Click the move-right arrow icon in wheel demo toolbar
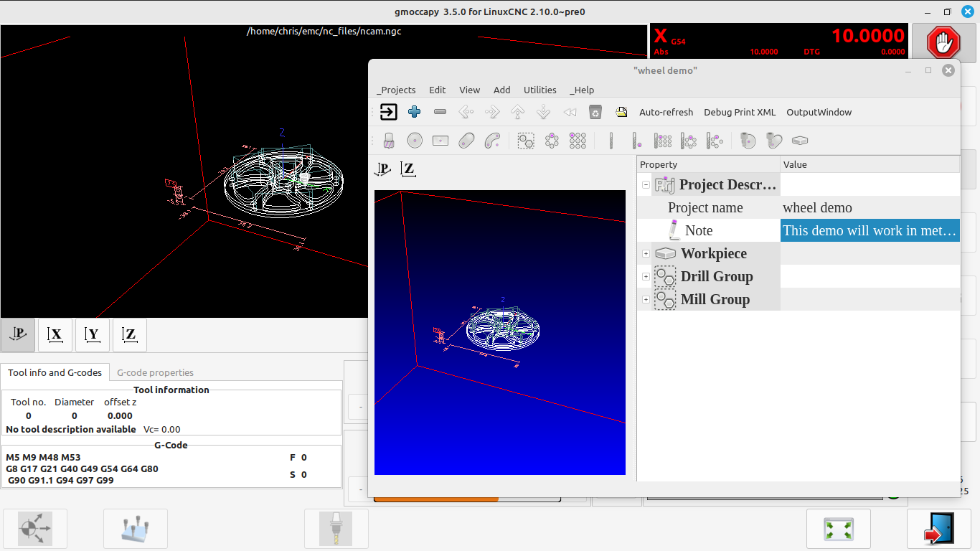Image resolution: width=980 pixels, height=551 pixels. (x=492, y=112)
